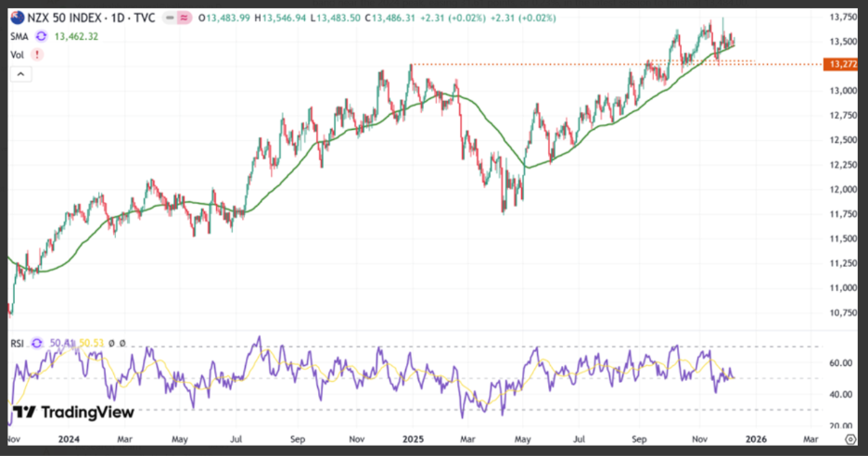Collapse the indicator legend with the chevron
Viewport: 868px width, 456px height.
[x=20, y=74]
